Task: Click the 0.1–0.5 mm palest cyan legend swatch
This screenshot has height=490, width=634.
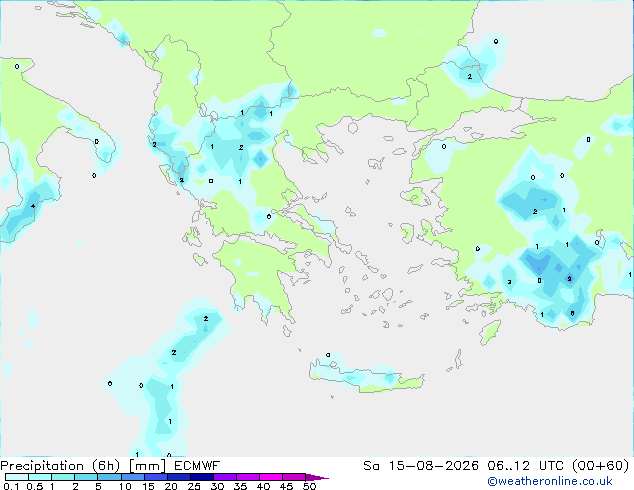Action: [x=17, y=477]
